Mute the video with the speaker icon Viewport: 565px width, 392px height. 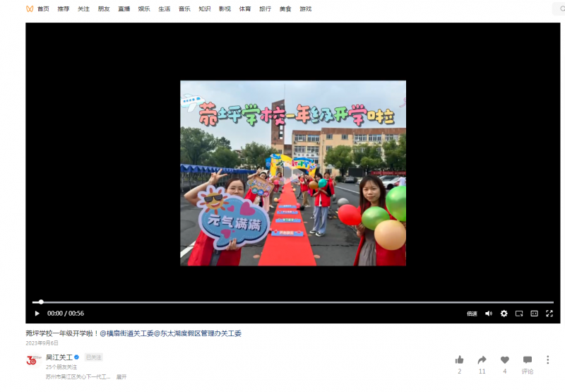tap(489, 314)
